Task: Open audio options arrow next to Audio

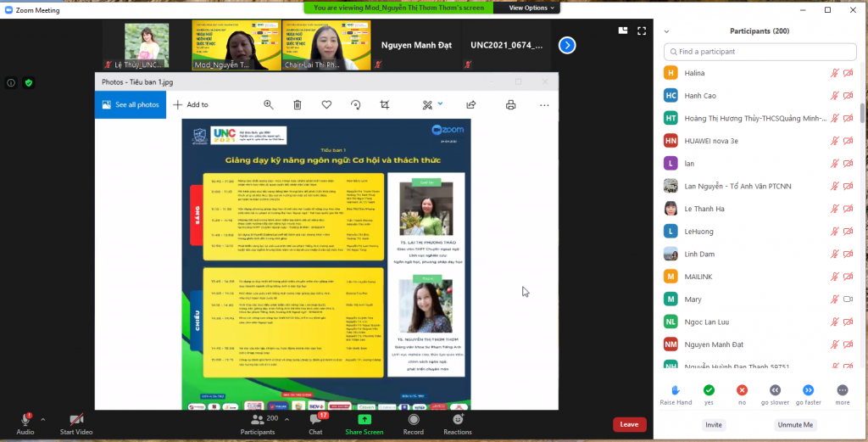Action: (x=43, y=419)
